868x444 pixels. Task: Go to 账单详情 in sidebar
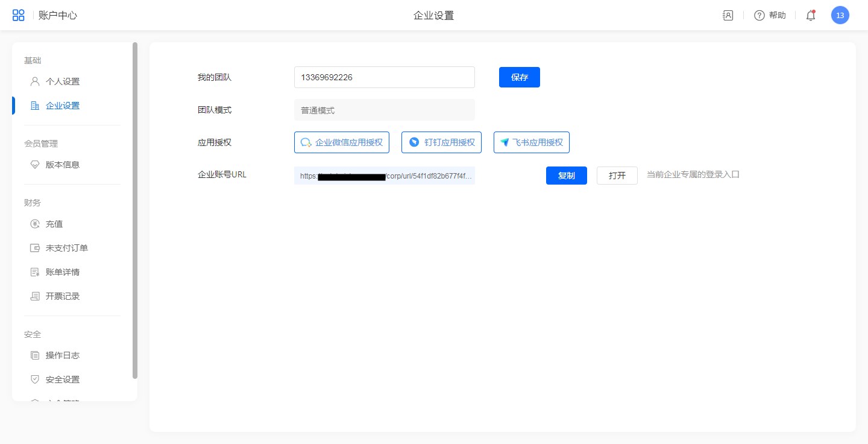pyautogui.click(x=63, y=272)
